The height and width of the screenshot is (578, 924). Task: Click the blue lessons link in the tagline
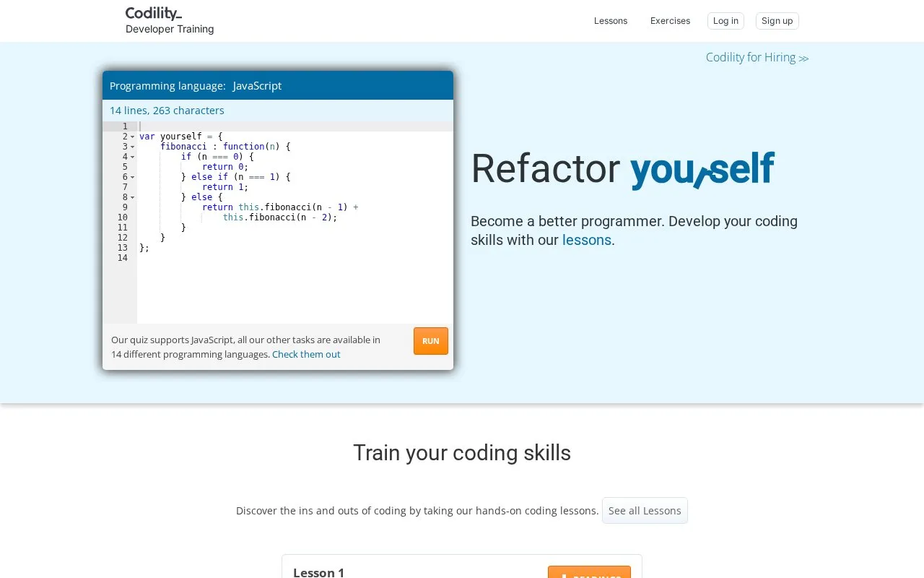tap(587, 240)
